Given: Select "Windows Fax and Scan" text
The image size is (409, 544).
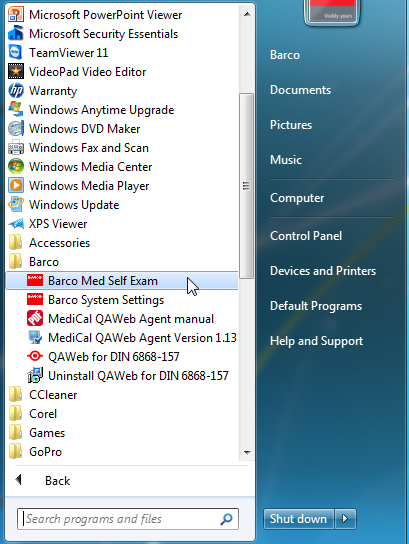Looking at the screenshot, I should pyautogui.click(x=89, y=148).
